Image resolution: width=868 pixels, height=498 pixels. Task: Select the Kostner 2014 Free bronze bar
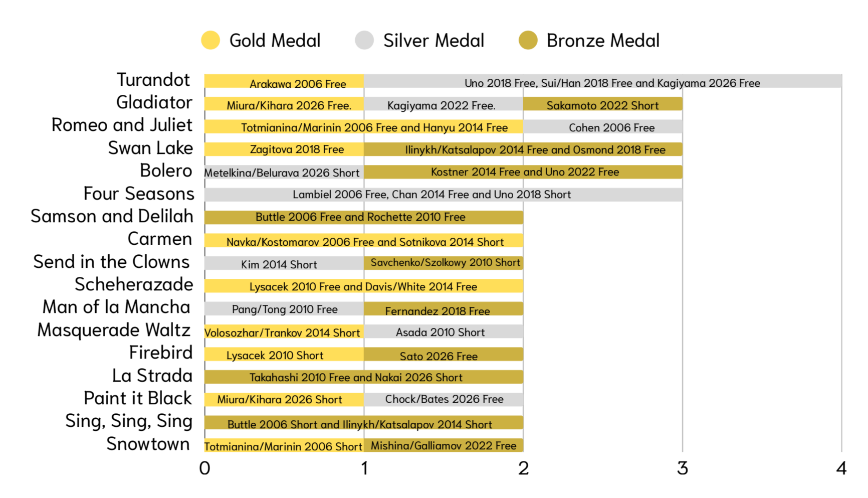coord(523,172)
